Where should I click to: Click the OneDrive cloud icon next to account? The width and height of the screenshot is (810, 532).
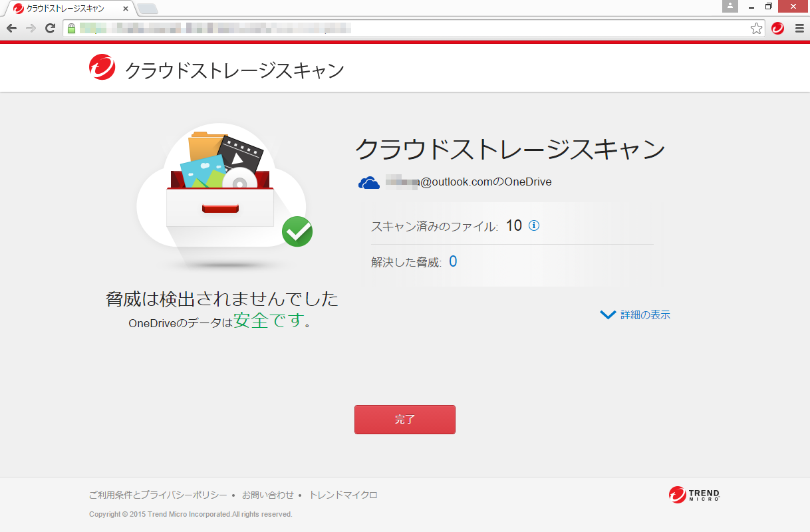click(369, 183)
